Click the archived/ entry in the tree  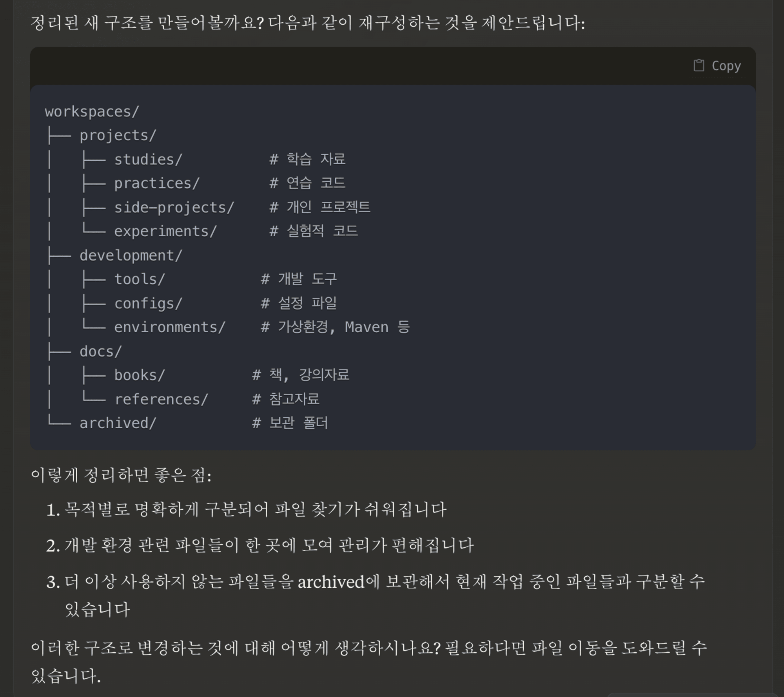(118, 423)
